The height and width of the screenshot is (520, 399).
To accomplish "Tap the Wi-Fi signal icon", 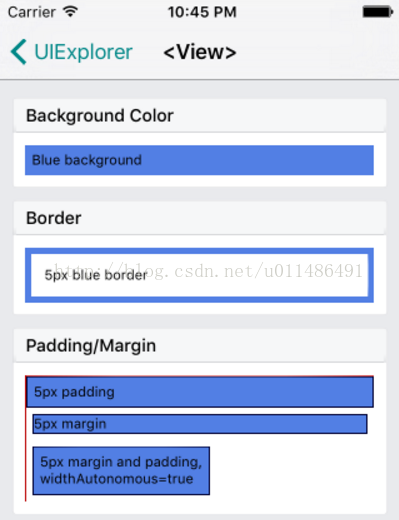I will (71, 12).
